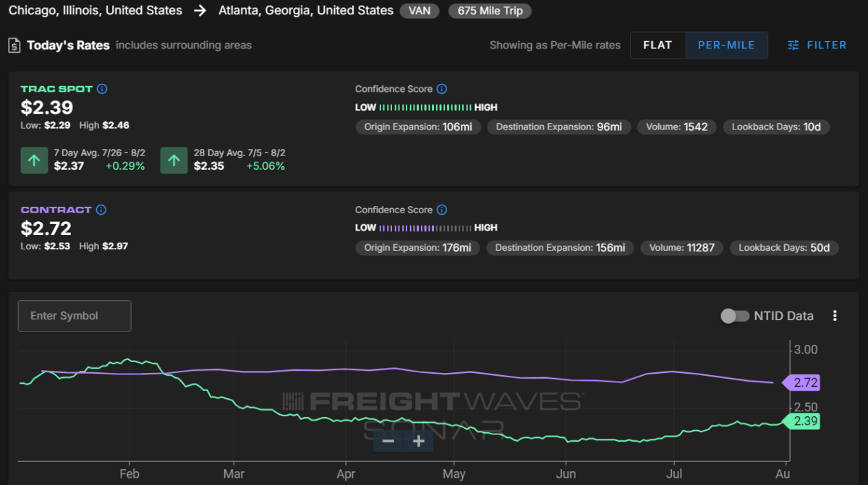
Task: Click the Volume 11287 chip
Action: click(x=681, y=247)
